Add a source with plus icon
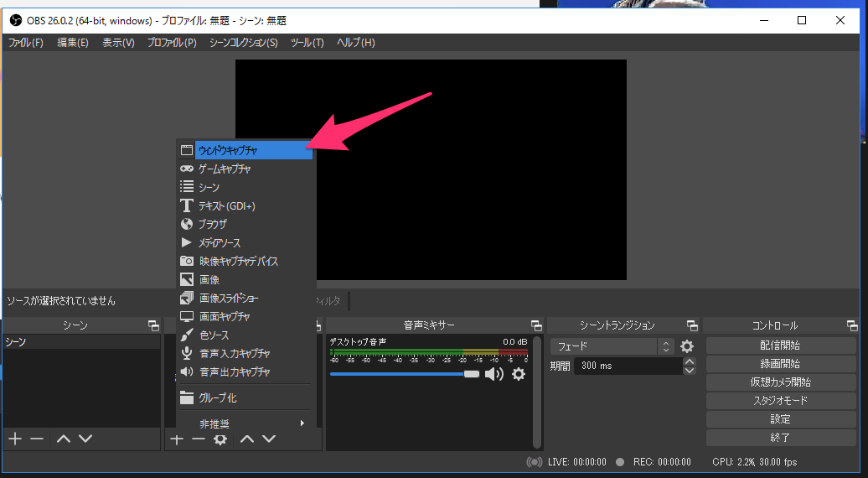 click(x=177, y=439)
